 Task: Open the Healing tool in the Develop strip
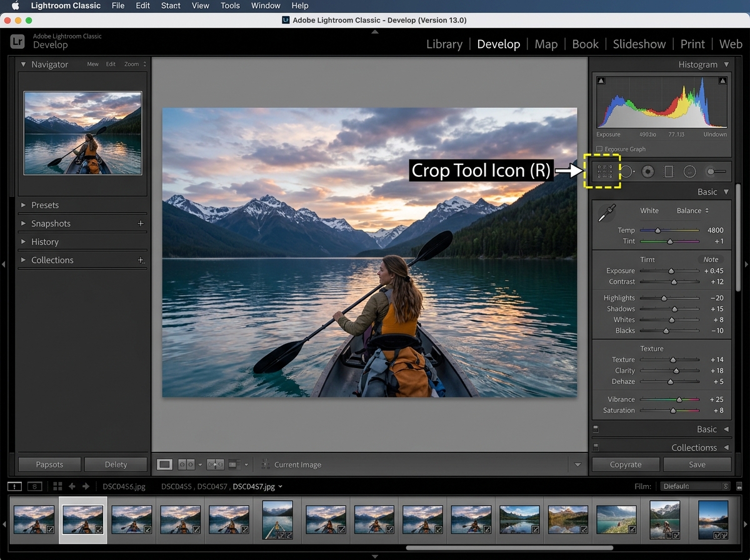(626, 171)
